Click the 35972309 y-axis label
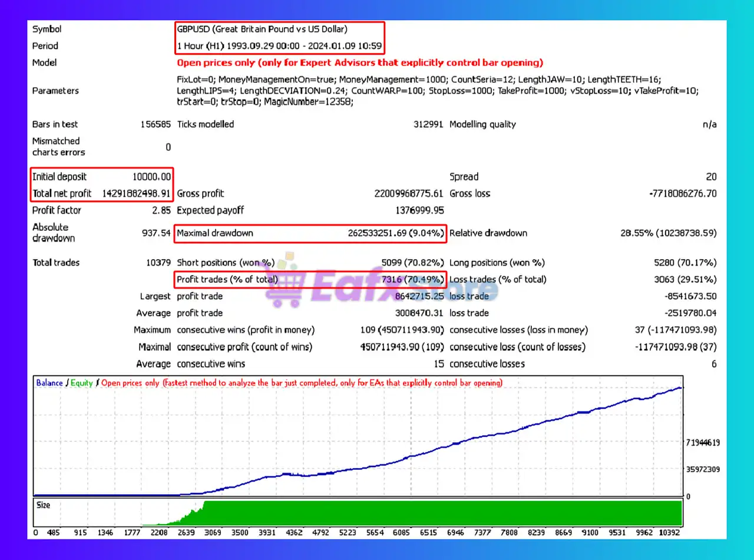The height and width of the screenshot is (560, 754). point(702,469)
